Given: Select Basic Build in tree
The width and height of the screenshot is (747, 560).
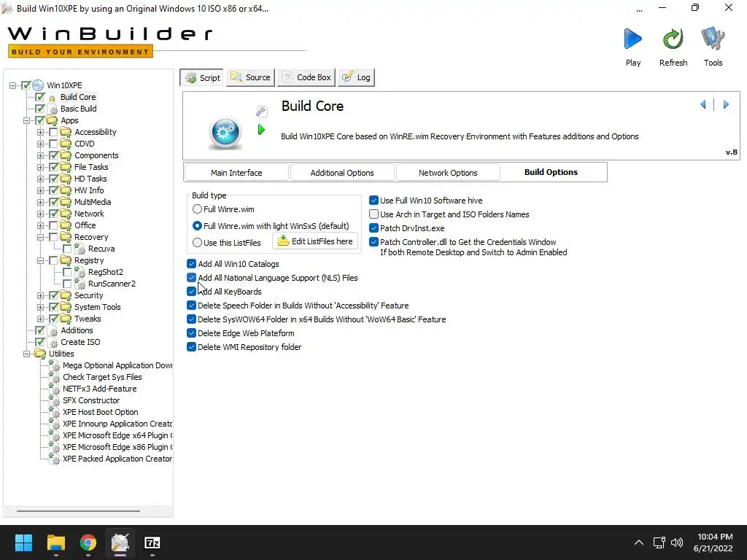Looking at the screenshot, I should point(79,109).
